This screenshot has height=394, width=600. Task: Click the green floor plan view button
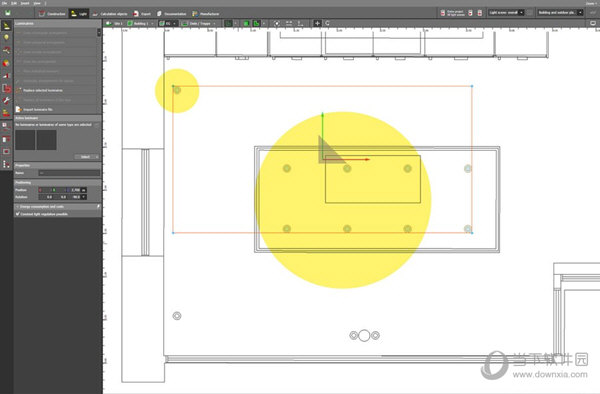pos(228,23)
